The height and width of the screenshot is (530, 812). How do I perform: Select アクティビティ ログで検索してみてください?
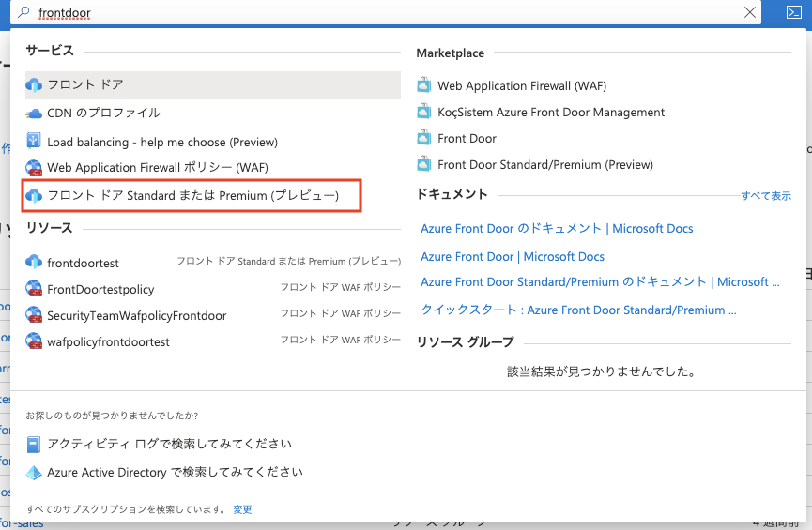click(169, 444)
